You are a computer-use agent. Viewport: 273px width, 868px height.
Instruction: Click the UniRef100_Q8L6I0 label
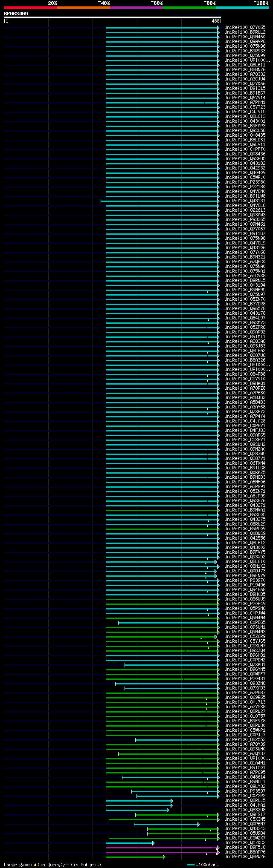tap(245, 561)
